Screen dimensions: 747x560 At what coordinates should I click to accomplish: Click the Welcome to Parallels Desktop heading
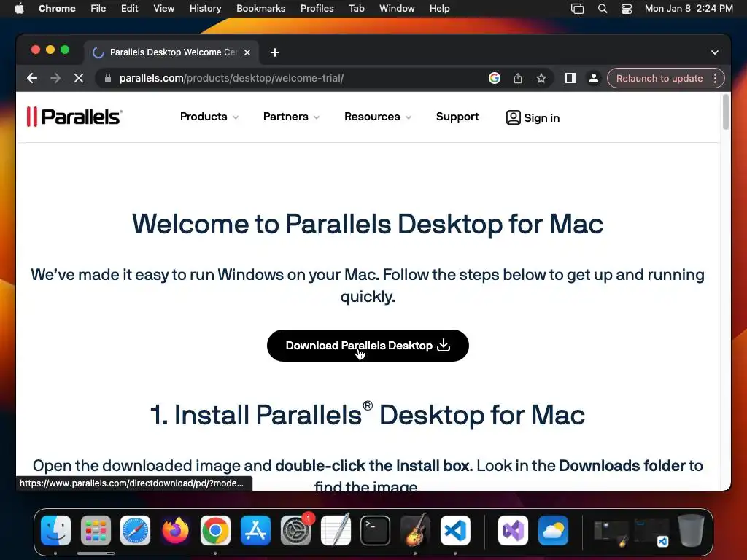point(368,224)
